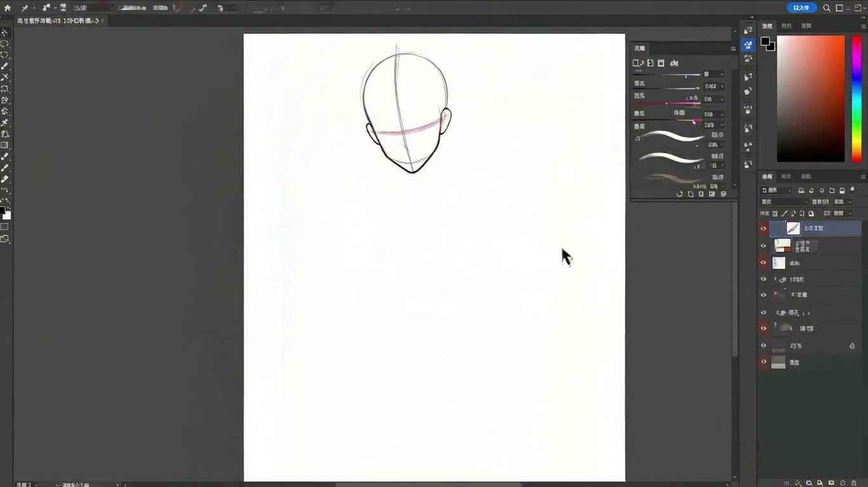This screenshot has height=487, width=868.
Task: Open the blend mode dropdown in Layers panel
Action: (784, 202)
